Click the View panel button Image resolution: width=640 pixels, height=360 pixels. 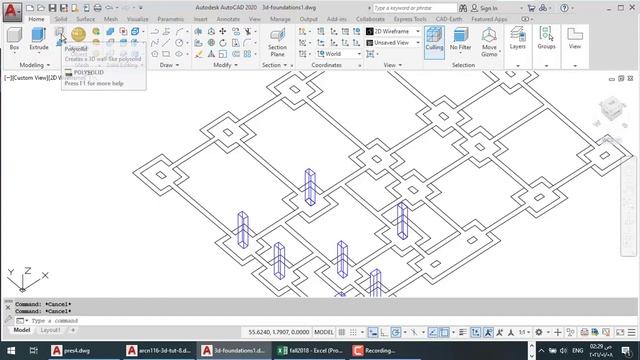pos(575,38)
